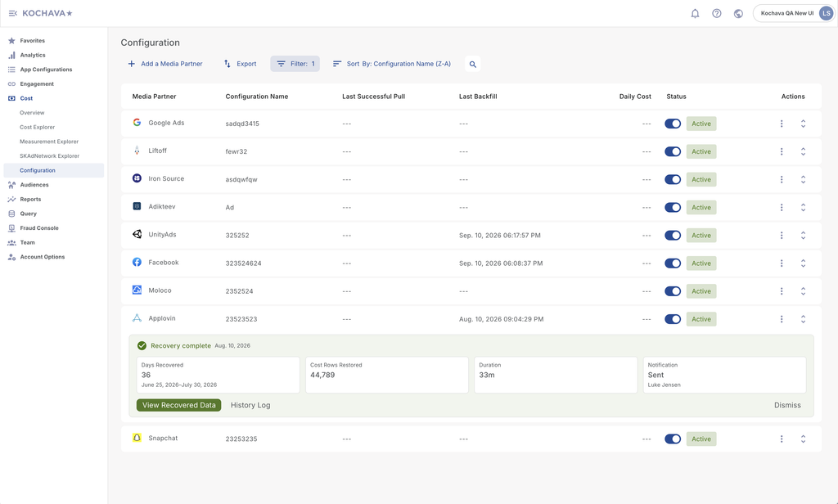Click the search magnifier icon

[x=472, y=64]
